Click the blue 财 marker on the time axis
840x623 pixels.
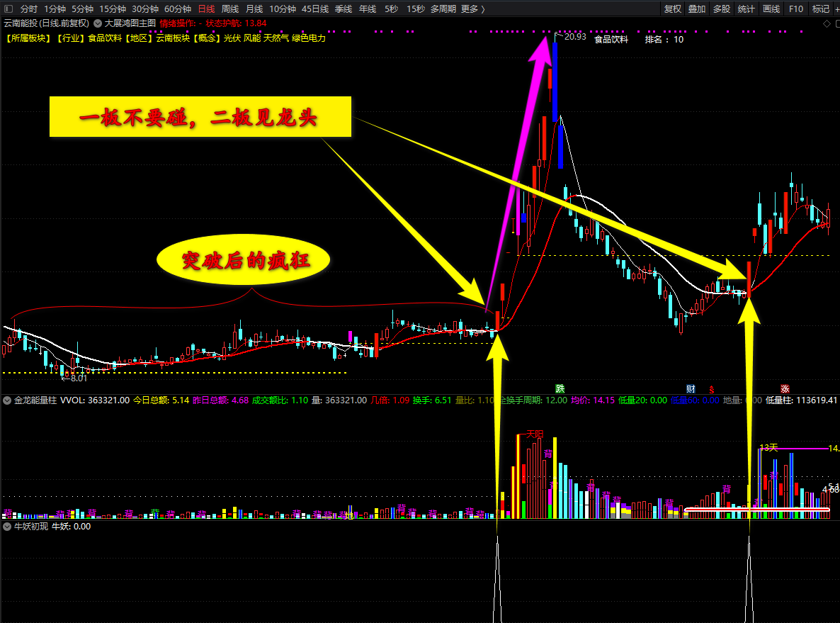(691, 388)
